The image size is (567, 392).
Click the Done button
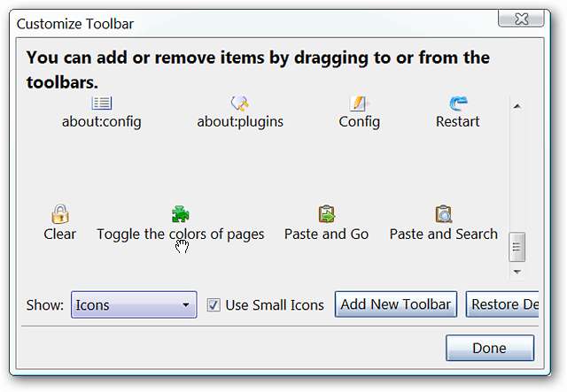(489, 348)
